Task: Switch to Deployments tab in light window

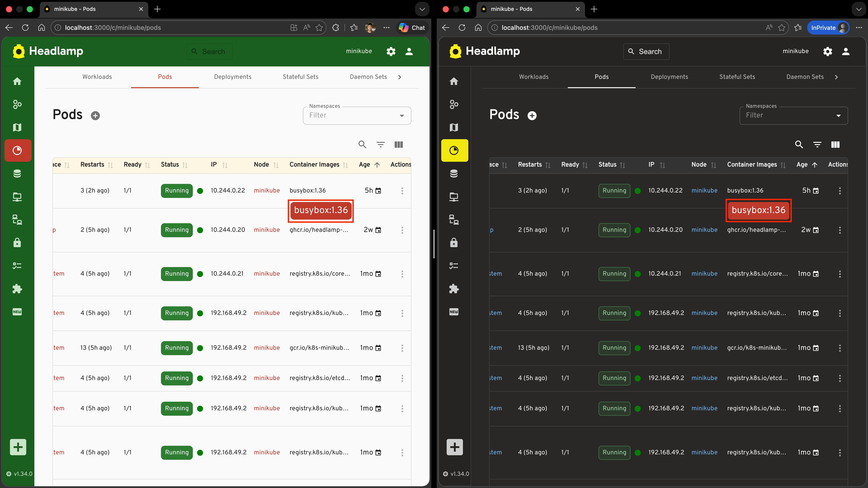Action: click(x=233, y=77)
